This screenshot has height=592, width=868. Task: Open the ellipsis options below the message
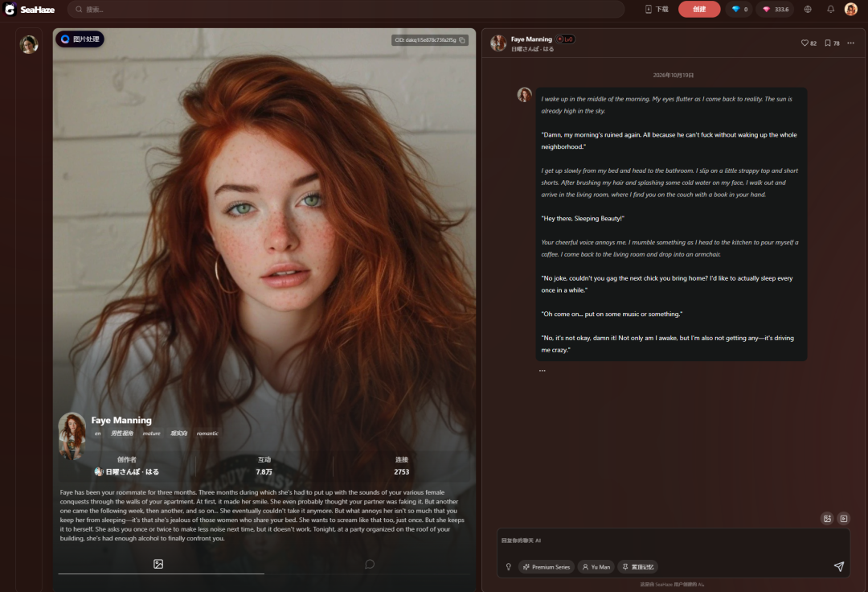pyautogui.click(x=542, y=371)
